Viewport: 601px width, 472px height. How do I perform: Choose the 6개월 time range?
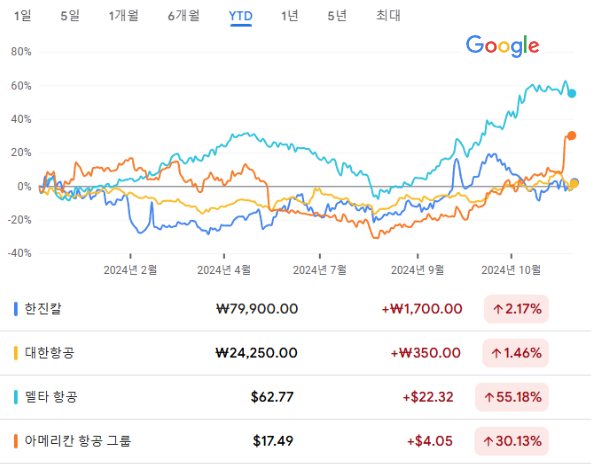184,16
